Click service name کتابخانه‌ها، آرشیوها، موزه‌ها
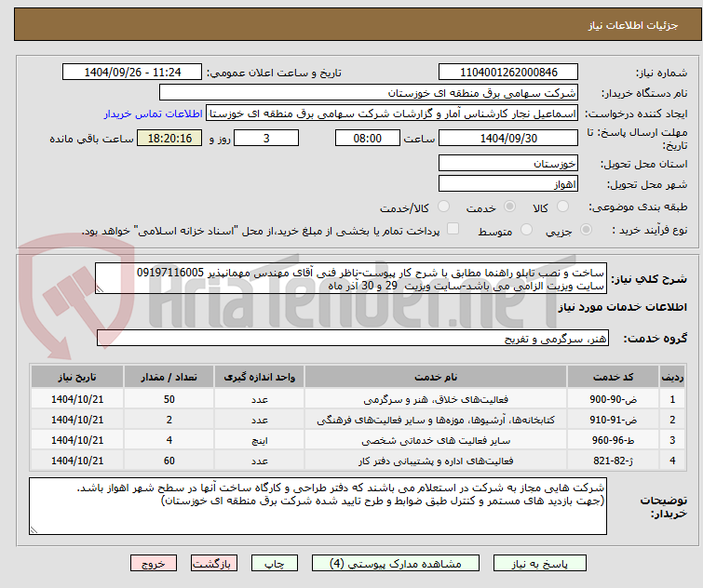The width and height of the screenshot is (703, 588). (x=436, y=420)
